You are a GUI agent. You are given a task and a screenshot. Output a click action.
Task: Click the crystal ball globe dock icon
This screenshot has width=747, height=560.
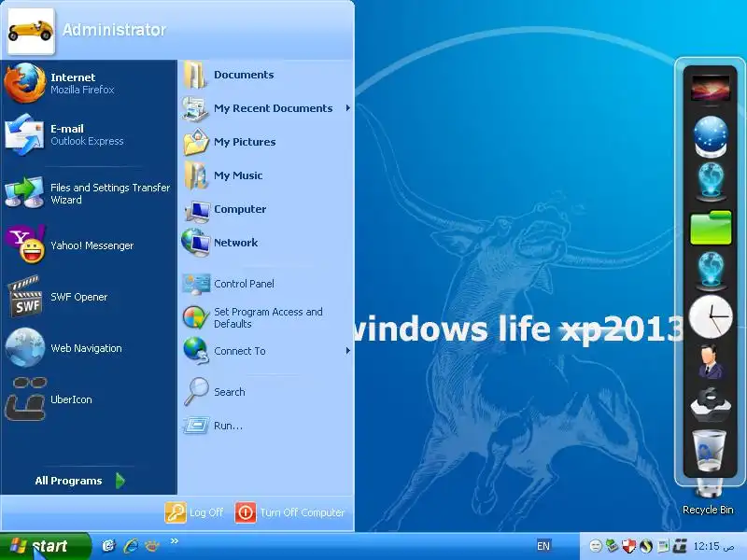coord(711,136)
